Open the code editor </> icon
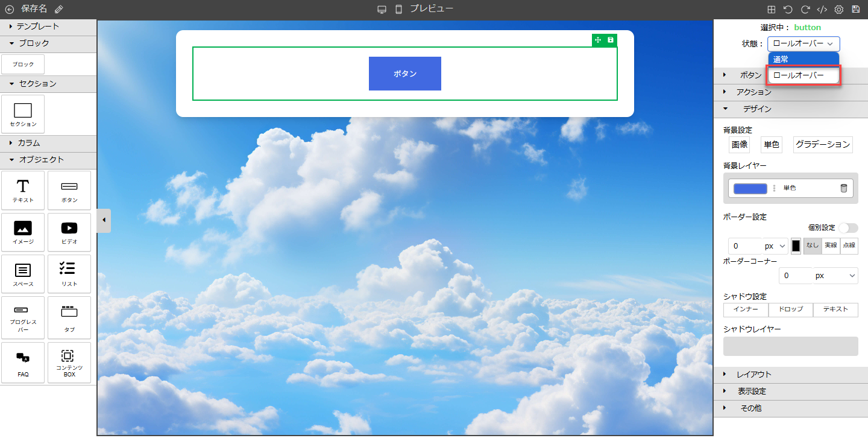This screenshot has width=868, height=441. (x=822, y=10)
